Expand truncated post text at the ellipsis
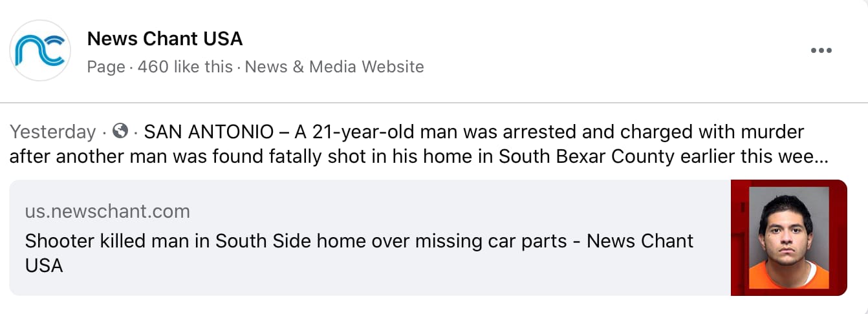868x314 pixels. [820, 157]
